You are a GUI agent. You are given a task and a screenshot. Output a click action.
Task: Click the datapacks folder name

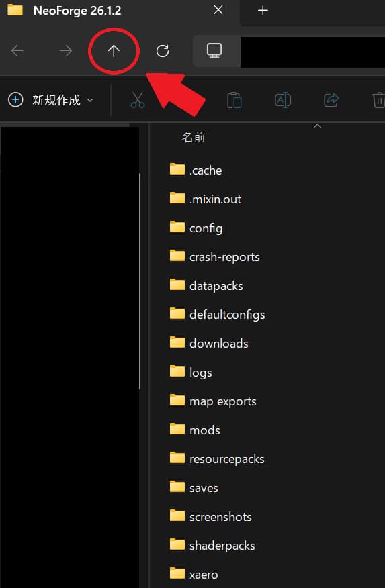(x=216, y=286)
